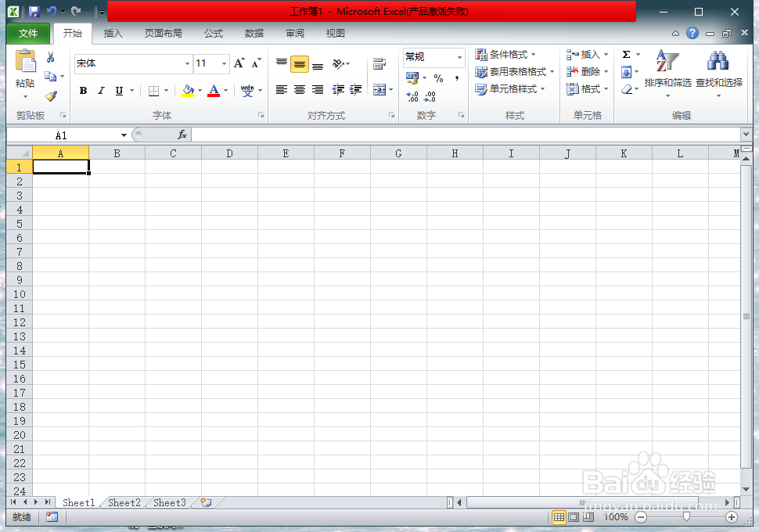
Task: Click the Copy icon
Action: 50,76
